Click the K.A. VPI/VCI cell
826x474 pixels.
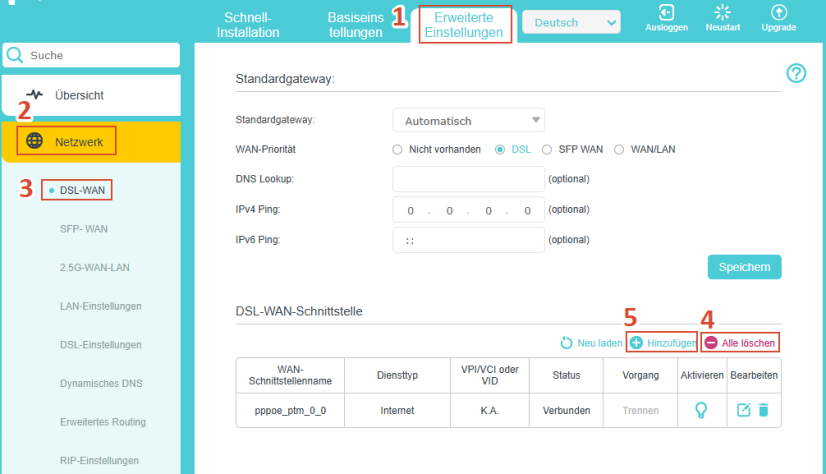click(490, 410)
